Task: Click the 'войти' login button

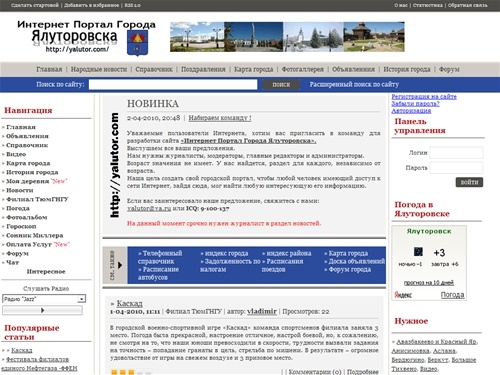Action: pos(469,182)
